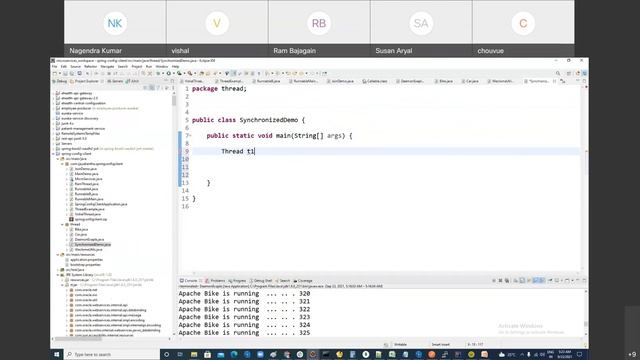640x360 pixels.
Task: Open the Edit menu
Action: [64, 67]
